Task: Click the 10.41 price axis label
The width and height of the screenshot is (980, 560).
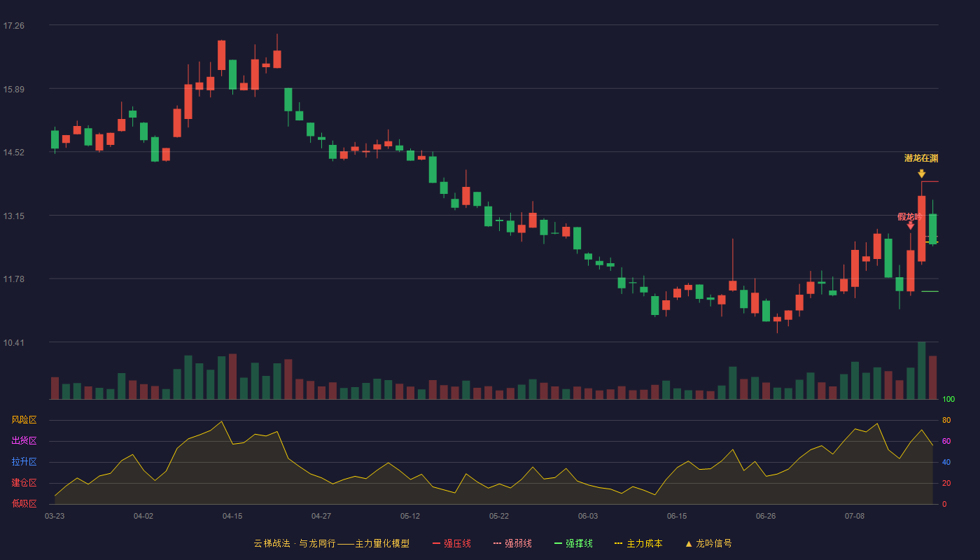Action: pyautogui.click(x=13, y=343)
